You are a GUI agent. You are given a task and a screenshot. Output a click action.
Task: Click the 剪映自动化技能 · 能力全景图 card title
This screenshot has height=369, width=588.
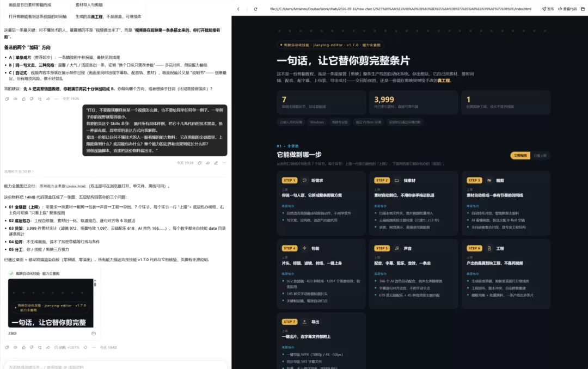point(38,274)
